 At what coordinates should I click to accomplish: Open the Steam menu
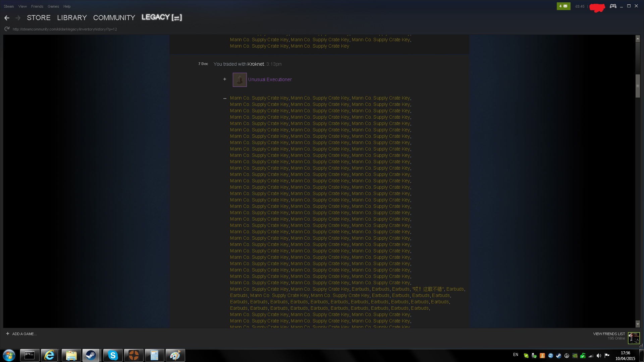click(9, 6)
